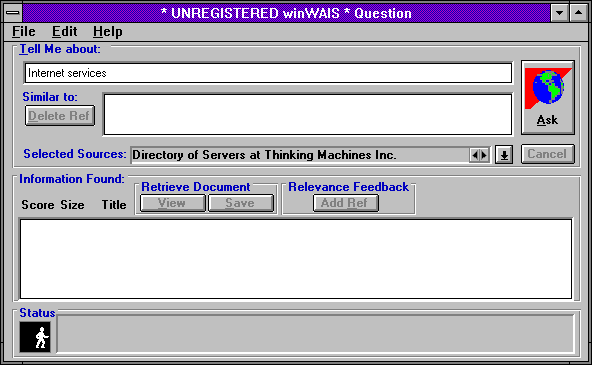Image resolution: width=592 pixels, height=365 pixels.
Task: Click the Score column header
Action: [x=38, y=205]
